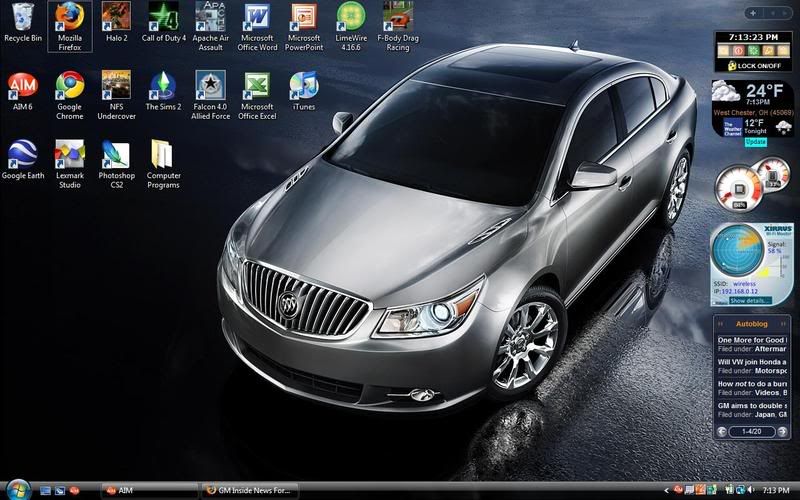Toggle the LOCK ON/OFF gadget control
This screenshot has height=500, width=800.
pyautogui.click(x=753, y=66)
